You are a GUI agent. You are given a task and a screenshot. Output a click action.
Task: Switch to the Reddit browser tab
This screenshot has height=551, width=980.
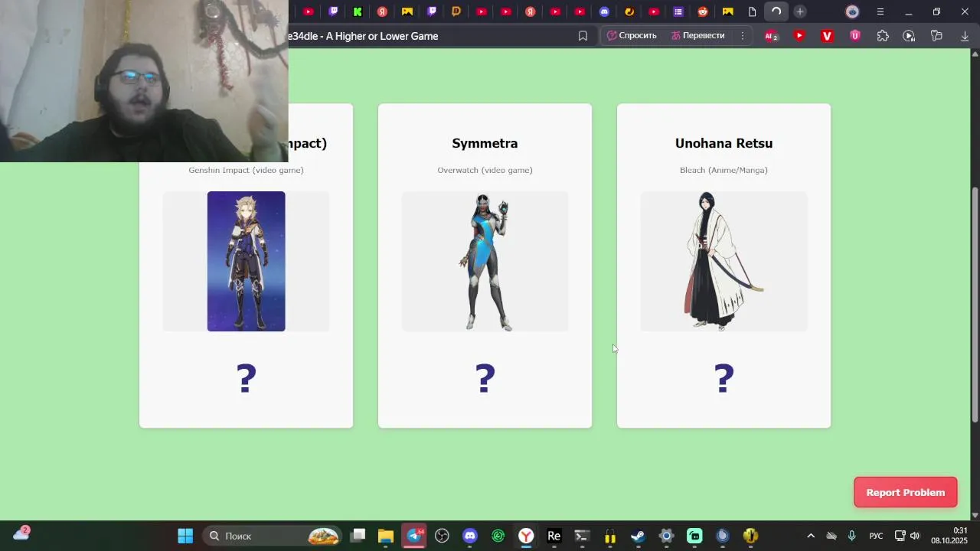pos(703,11)
